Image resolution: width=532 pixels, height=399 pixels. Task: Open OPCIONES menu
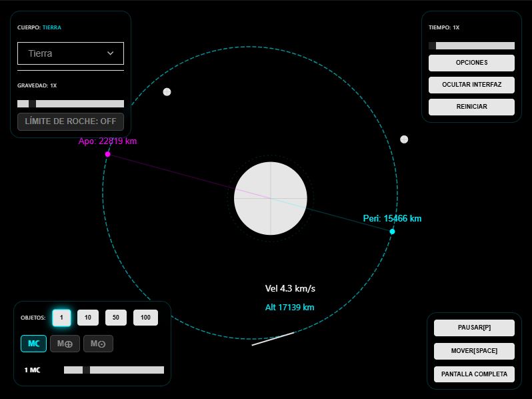[471, 63]
